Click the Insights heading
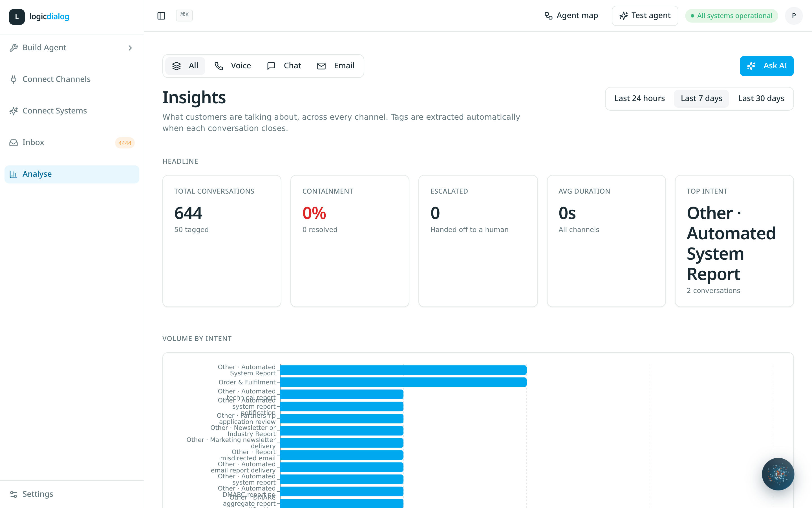 (194, 97)
